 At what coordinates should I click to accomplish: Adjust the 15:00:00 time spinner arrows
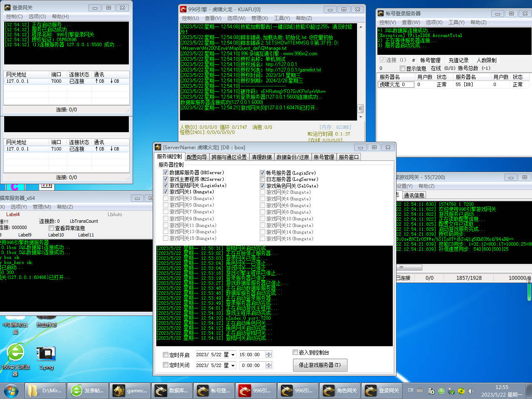[x=268, y=355]
